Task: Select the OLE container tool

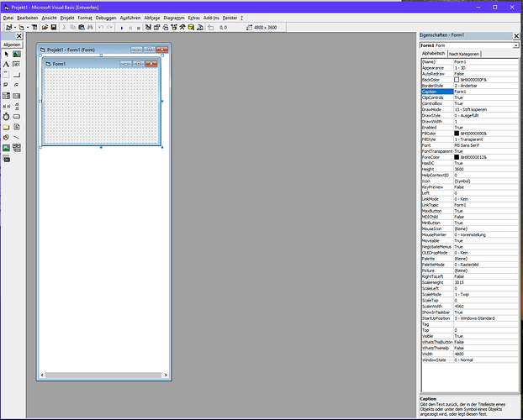Action: tap(7, 159)
